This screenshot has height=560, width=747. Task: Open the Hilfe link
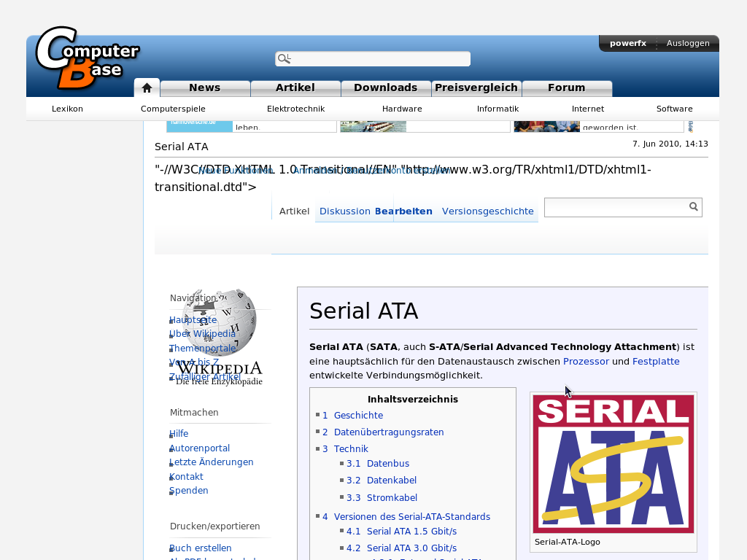click(x=179, y=434)
